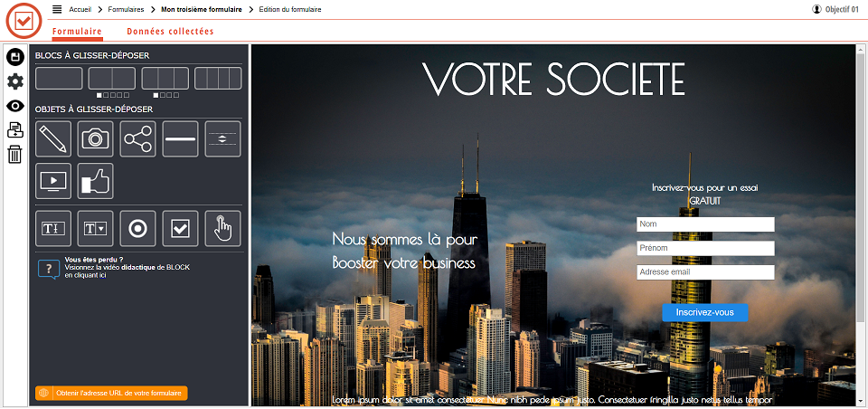Viewport: 868px width, 409px height.
Task: Click the Inscrivez-vous button
Action: (705, 312)
